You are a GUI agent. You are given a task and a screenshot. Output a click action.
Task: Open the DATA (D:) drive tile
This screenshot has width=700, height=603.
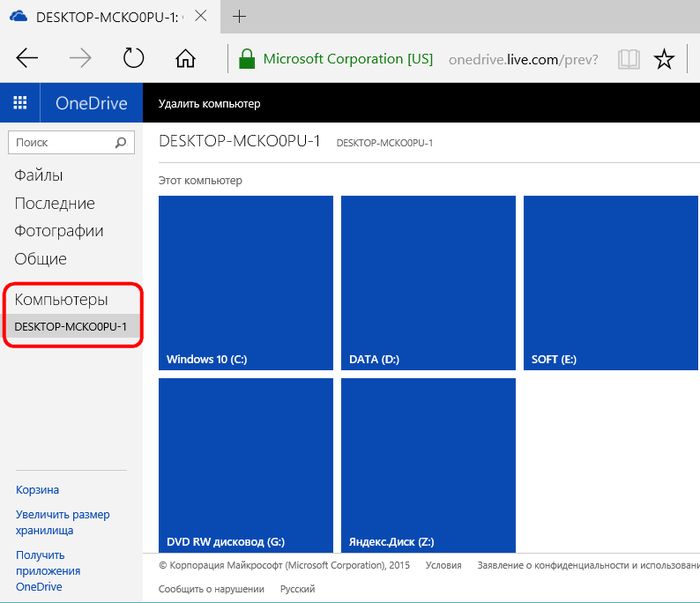pos(428,283)
